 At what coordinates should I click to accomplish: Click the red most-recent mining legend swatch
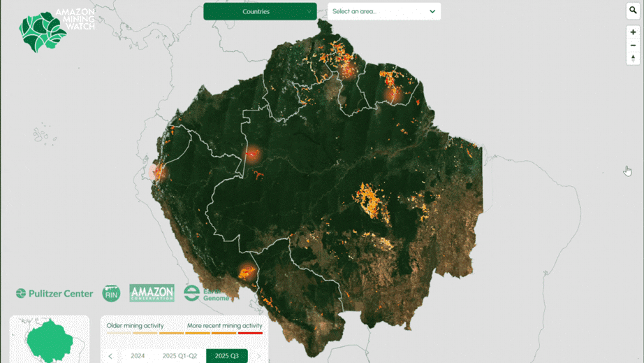tap(250, 334)
